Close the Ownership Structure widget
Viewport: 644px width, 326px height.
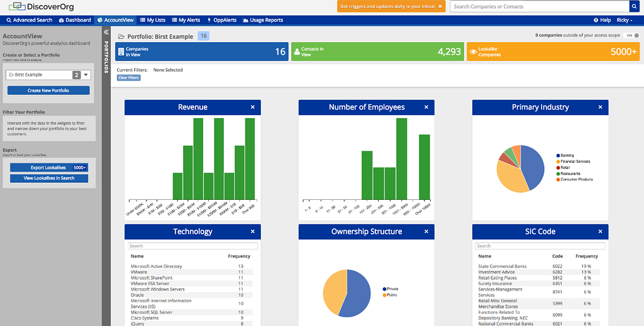pyautogui.click(x=426, y=232)
